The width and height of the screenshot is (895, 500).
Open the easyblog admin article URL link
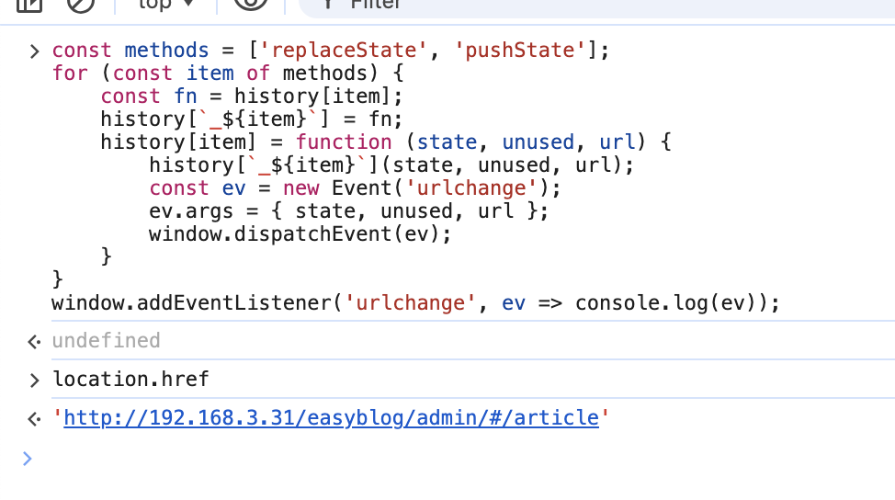click(330, 418)
